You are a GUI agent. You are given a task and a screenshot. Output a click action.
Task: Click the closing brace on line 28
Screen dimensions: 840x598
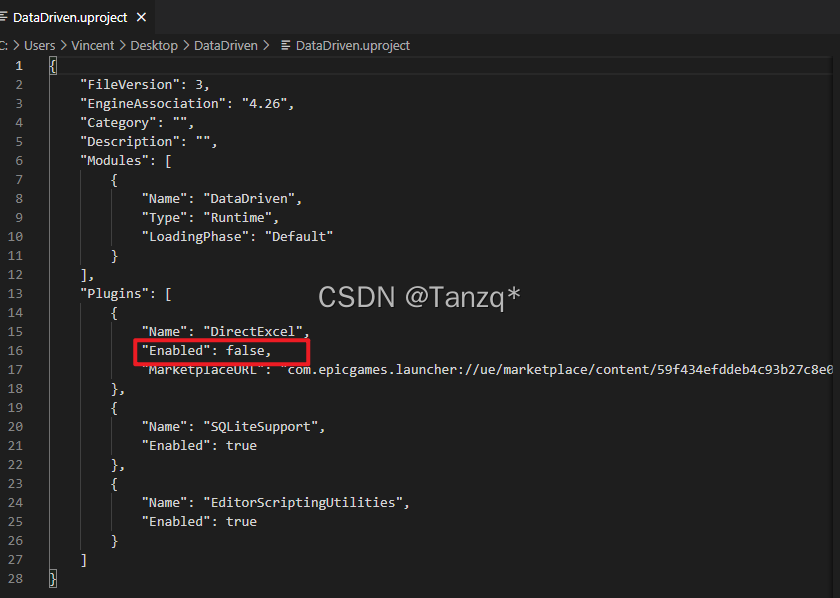52,579
